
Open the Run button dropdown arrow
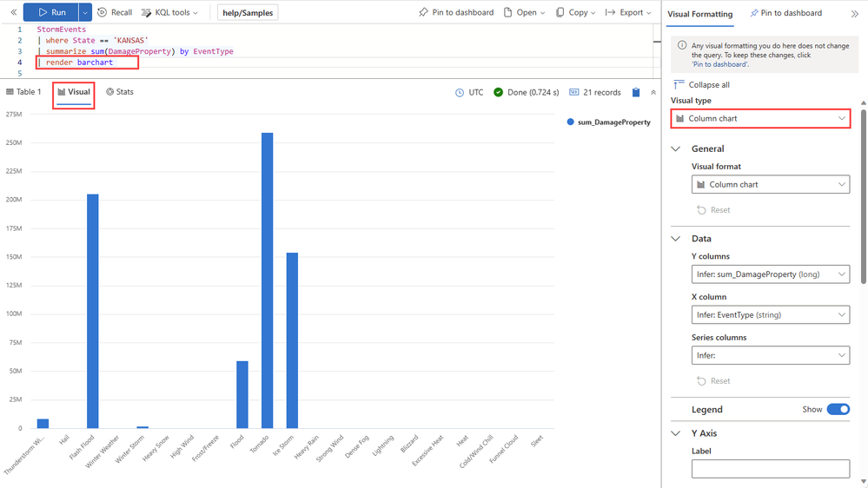84,12
